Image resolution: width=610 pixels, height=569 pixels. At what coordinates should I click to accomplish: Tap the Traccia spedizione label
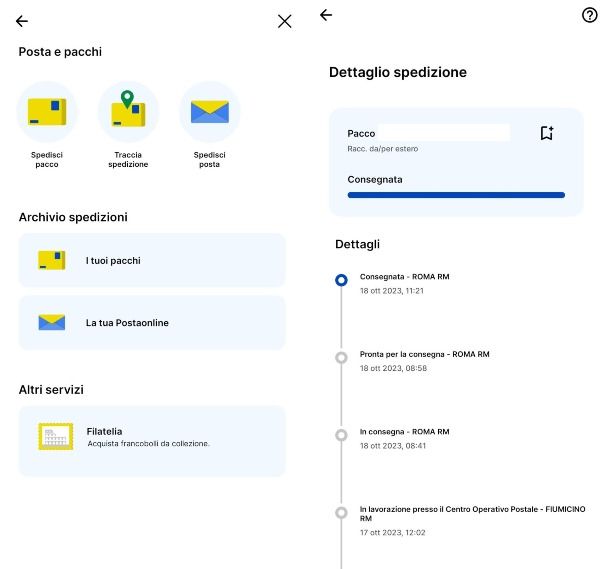128,159
